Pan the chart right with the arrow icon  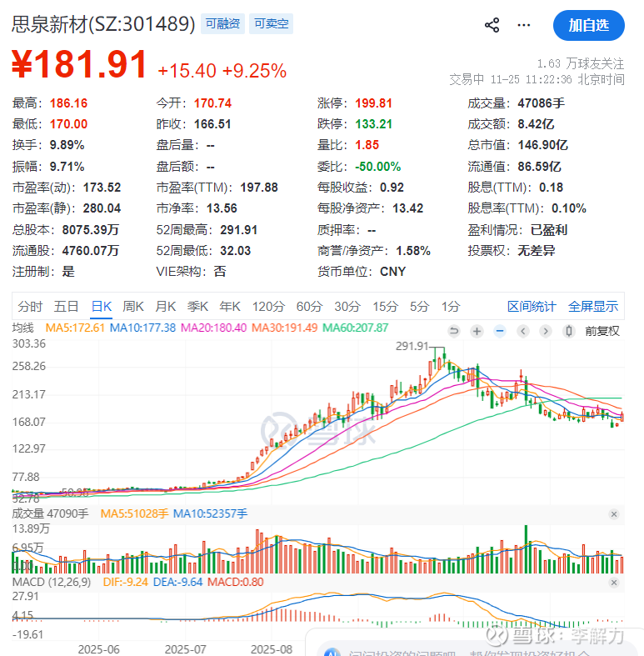(546, 332)
